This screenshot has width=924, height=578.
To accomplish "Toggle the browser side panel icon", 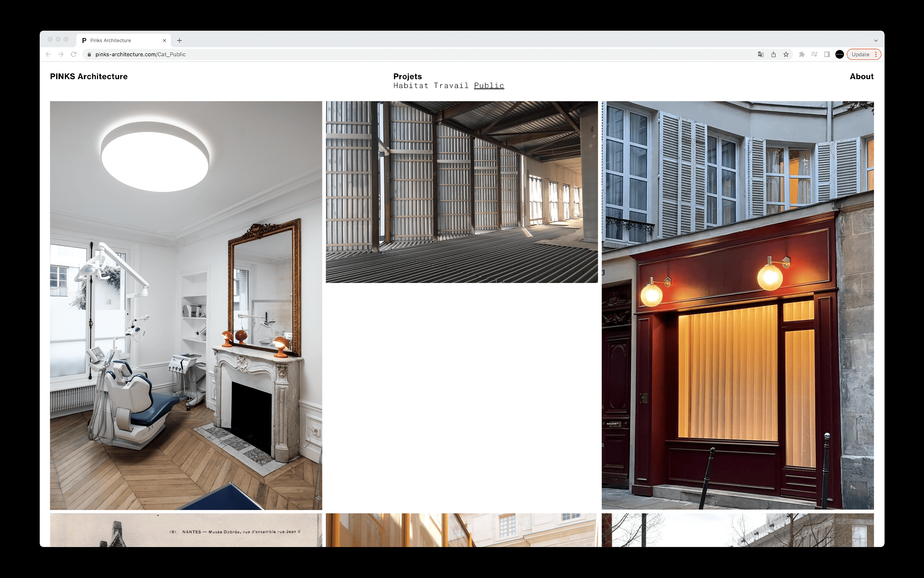I will point(827,54).
